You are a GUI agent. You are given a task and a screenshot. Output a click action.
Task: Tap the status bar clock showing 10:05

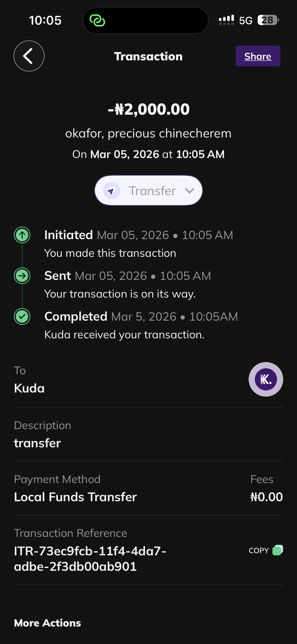click(x=45, y=20)
